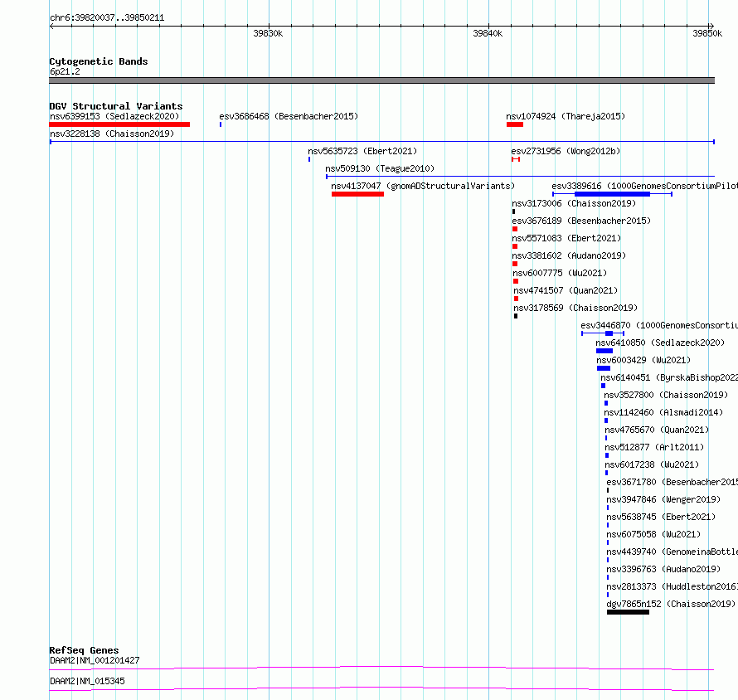
Task: Click nsv1074924 (Thareja2015) variant label
Action: click(566, 116)
